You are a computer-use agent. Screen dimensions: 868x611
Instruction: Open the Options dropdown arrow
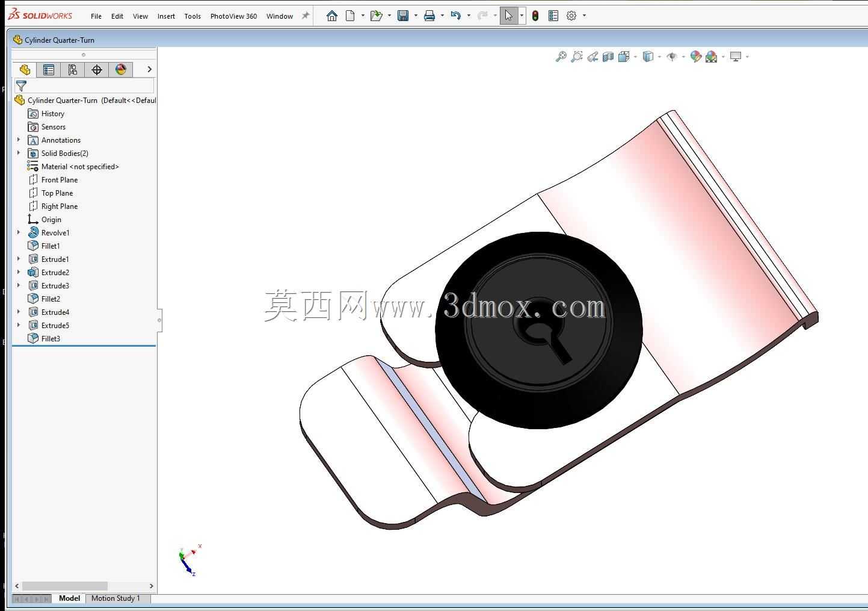point(584,16)
